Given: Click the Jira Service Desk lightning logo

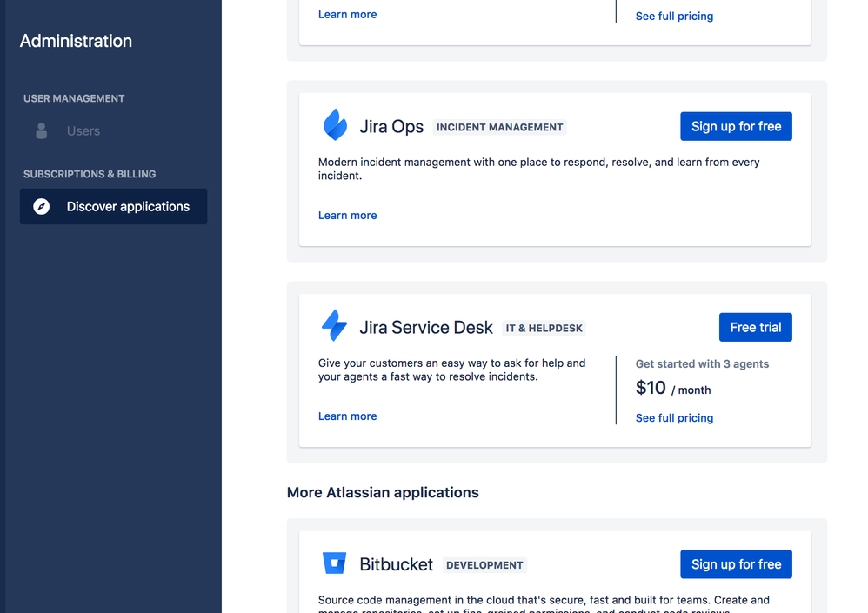Looking at the screenshot, I should click(334, 325).
